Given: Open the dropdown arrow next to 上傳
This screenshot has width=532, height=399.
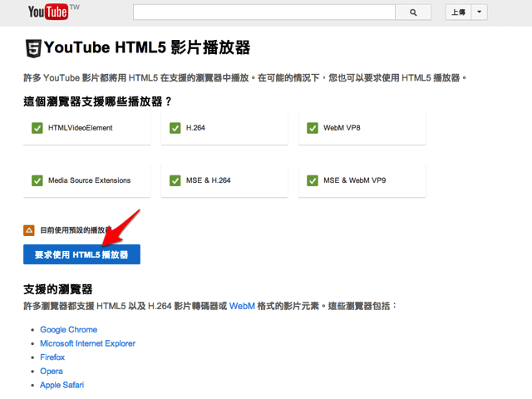Looking at the screenshot, I should coord(479,12).
